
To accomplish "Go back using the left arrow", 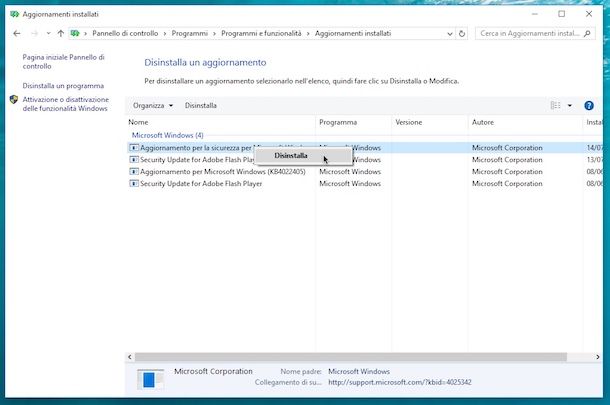I will 16,33.
